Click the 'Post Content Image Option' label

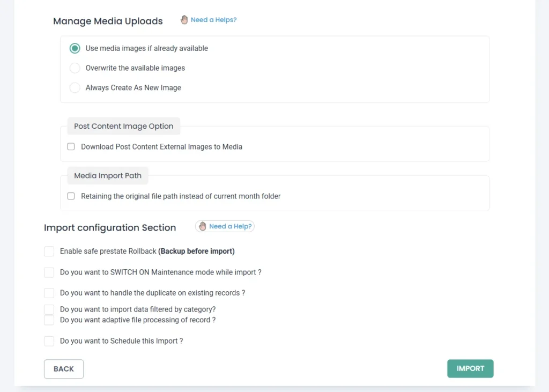tap(123, 127)
